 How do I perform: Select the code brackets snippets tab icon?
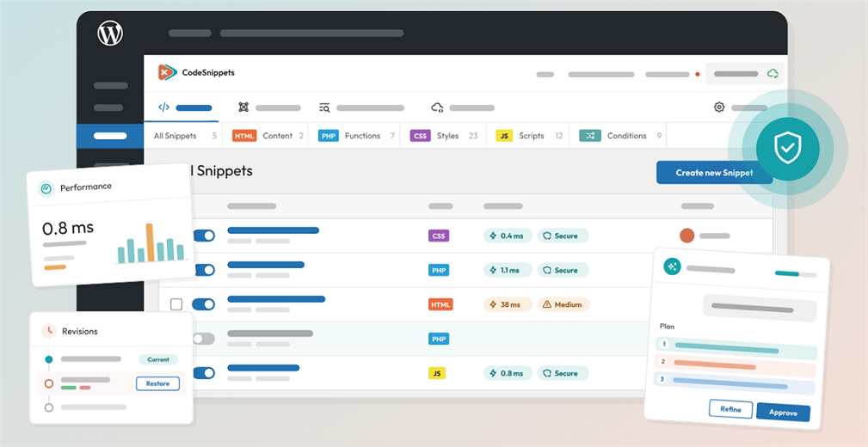pyautogui.click(x=163, y=107)
